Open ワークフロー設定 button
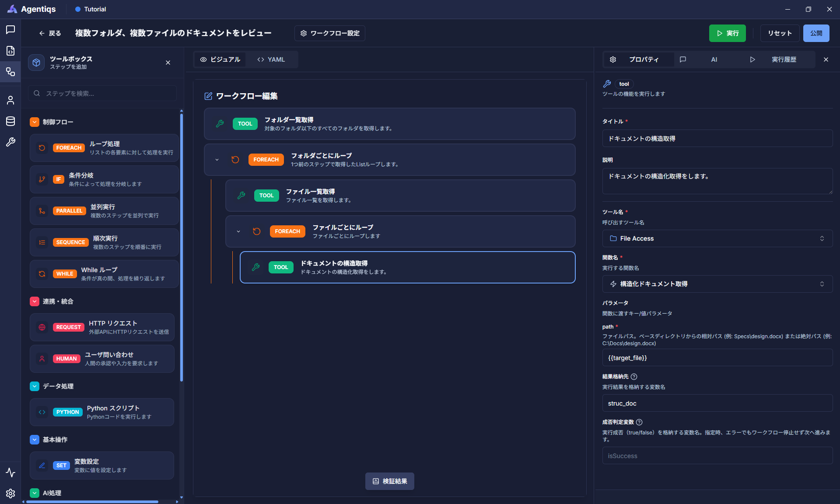The image size is (840, 504). point(330,33)
